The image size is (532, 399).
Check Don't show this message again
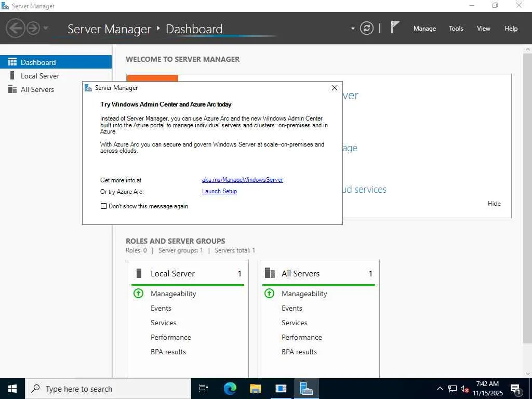pos(103,206)
